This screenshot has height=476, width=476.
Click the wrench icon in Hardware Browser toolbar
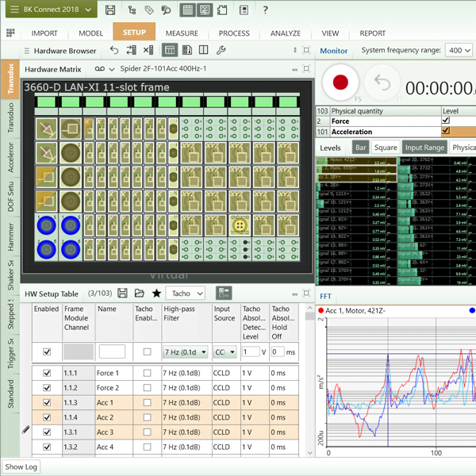point(221,50)
